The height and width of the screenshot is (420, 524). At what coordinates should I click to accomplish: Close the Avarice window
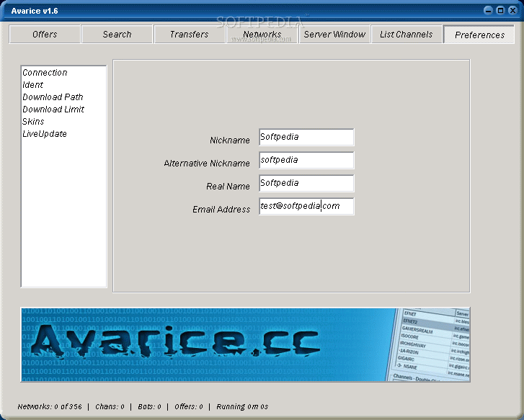(x=512, y=10)
